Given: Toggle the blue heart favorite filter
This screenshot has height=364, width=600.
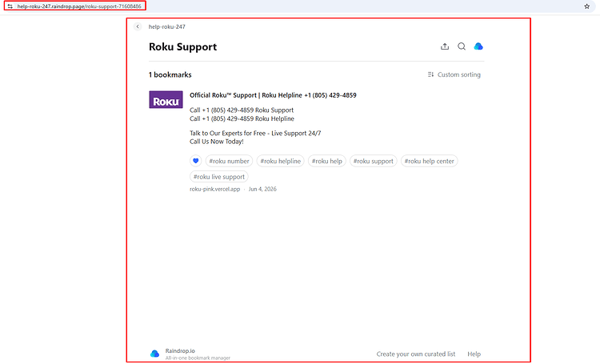Looking at the screenshot, I should (195, 161).
